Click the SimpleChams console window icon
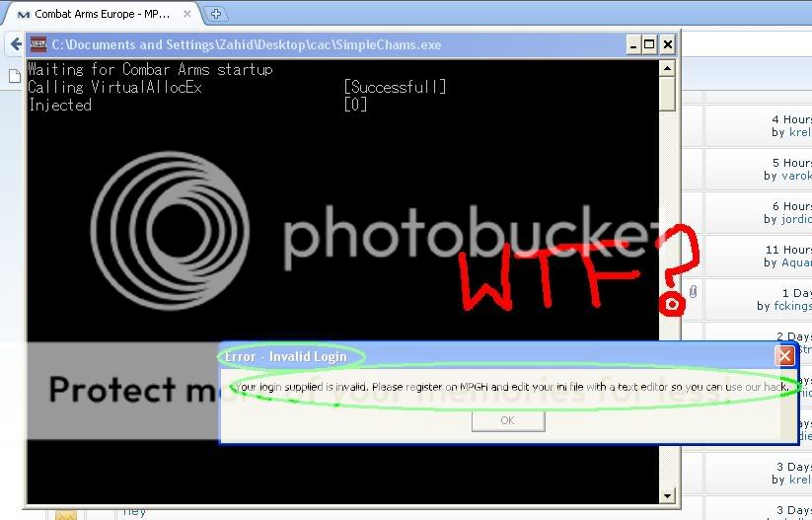This screenshot has height=520, width=812. click(38, 44)
